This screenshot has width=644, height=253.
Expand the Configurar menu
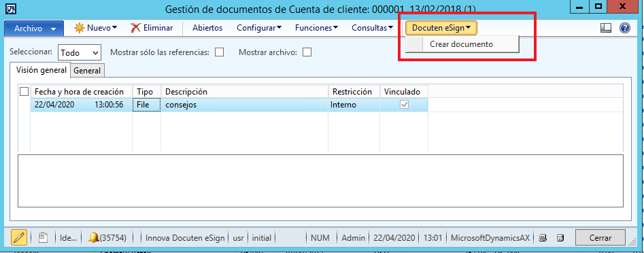pos(258,28)
